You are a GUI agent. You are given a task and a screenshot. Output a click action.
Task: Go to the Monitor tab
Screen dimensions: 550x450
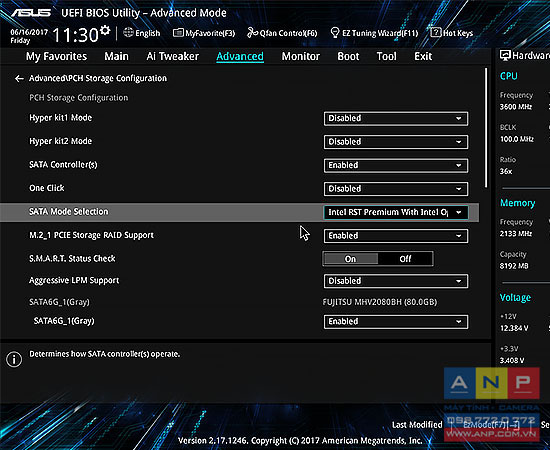point(301,56)
